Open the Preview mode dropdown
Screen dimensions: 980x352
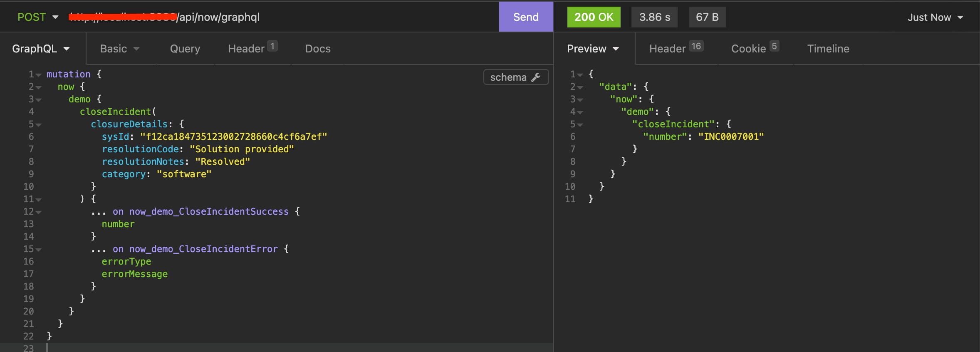(593, 49)
